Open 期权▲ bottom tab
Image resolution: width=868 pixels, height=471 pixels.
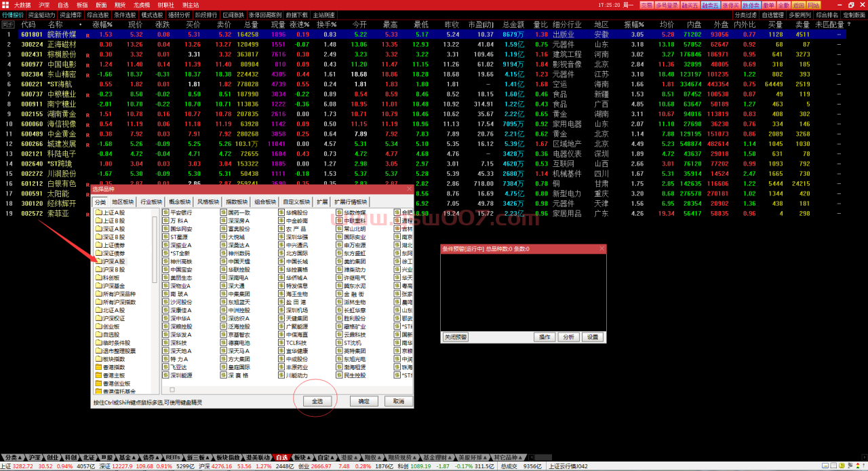click(x=372, y=457)
